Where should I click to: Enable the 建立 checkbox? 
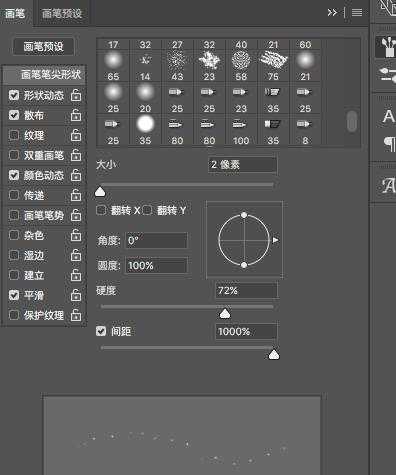(x=14, y=275)
